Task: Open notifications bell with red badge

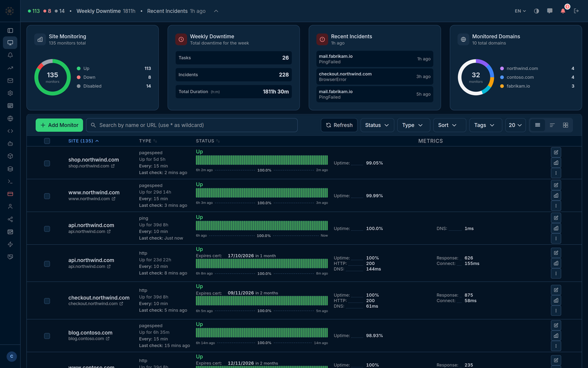Action: (x=563, y=11)
